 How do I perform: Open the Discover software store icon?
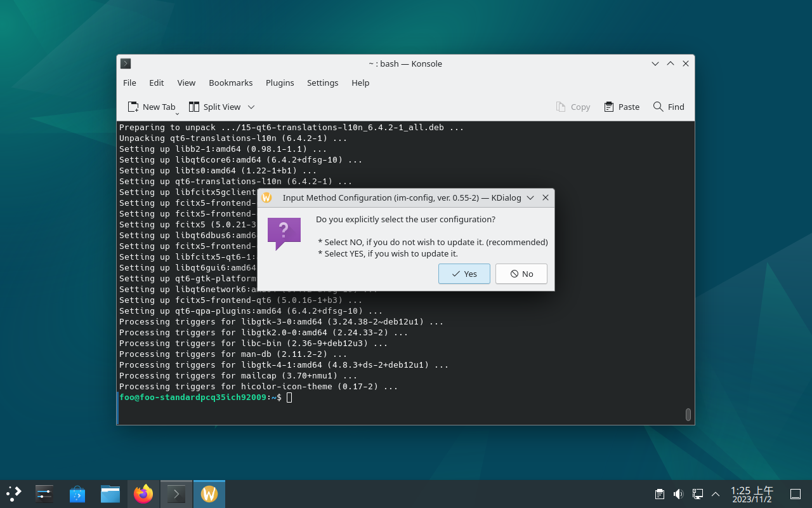coord(77,494)
